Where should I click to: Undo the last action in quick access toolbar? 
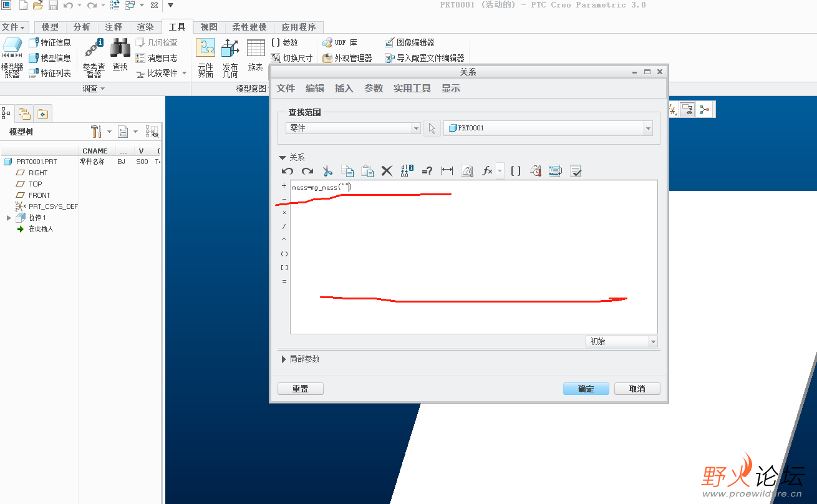pyautogui.click(x=68, y=6)
